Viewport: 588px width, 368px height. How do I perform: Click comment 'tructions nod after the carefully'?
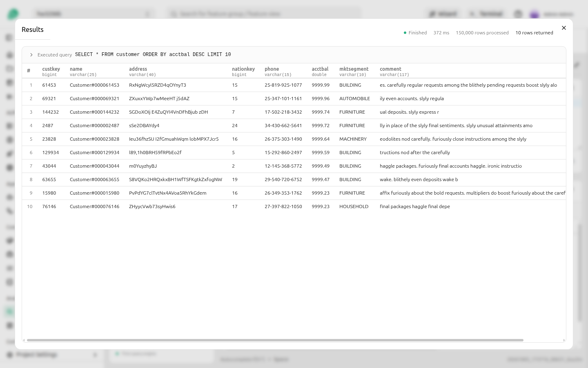[415, 153]
